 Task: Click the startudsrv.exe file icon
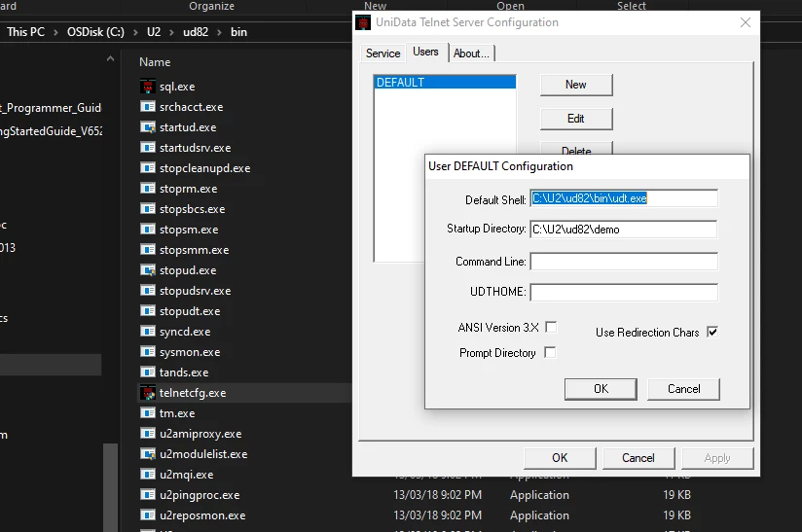[148, 148]
